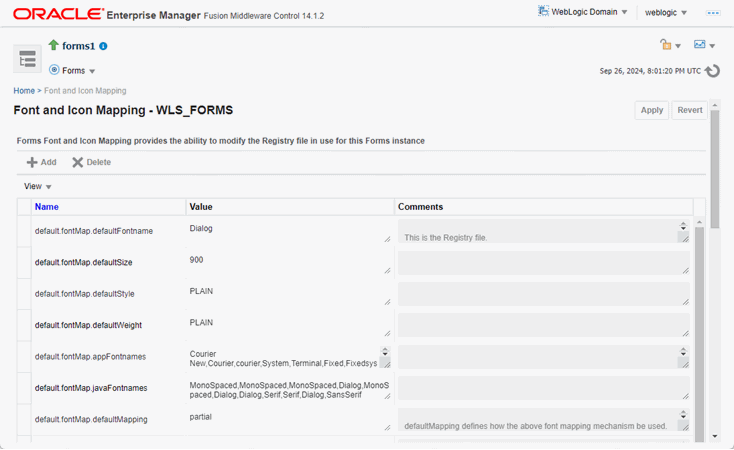
Task: Click the appFontnames comment scroll stepper
Action: pyautogui.click(x=683, y=351)
